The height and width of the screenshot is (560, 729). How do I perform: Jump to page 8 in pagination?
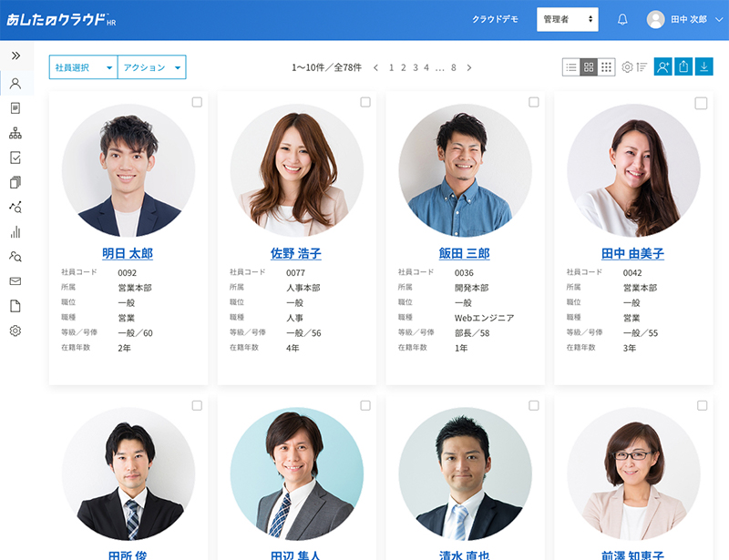click(x=454, y=67)
